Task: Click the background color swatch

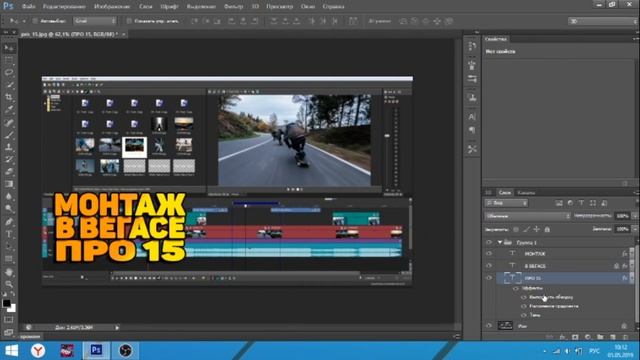Action: coord(13,309)
